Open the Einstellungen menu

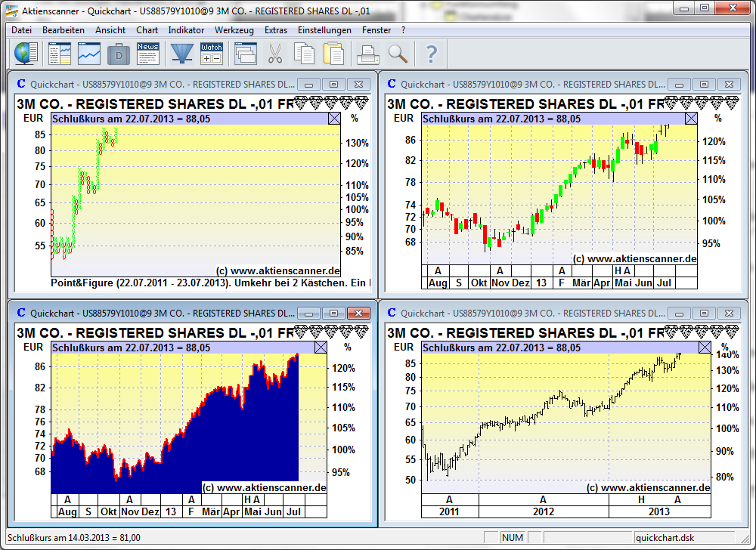[x=324, y=30]
